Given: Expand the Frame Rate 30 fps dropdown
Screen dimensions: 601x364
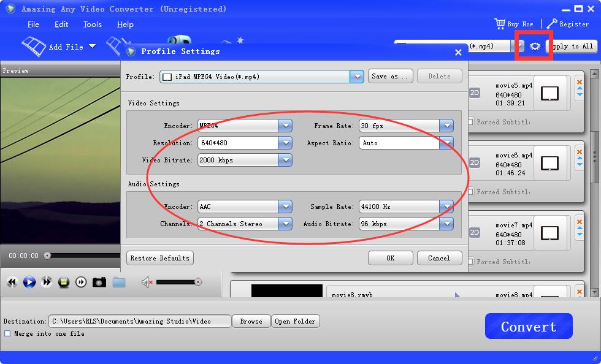Looking at the screenshot, I should pyautogui.click(x=446, y=126).
